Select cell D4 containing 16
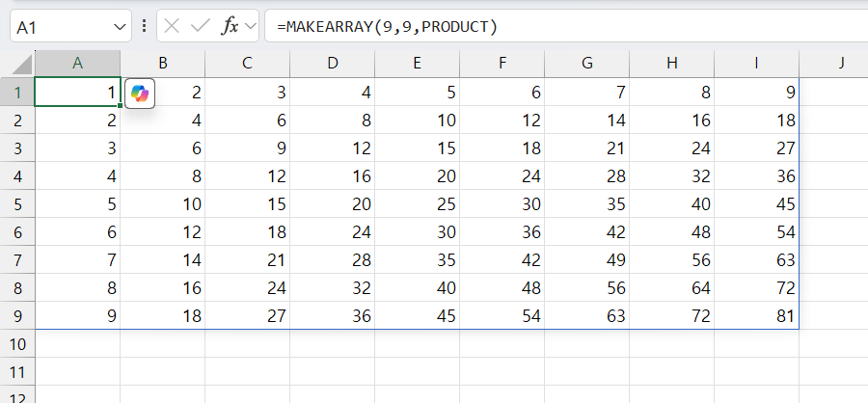Screen dimensions: 868x403 click(x=332, y=176)
